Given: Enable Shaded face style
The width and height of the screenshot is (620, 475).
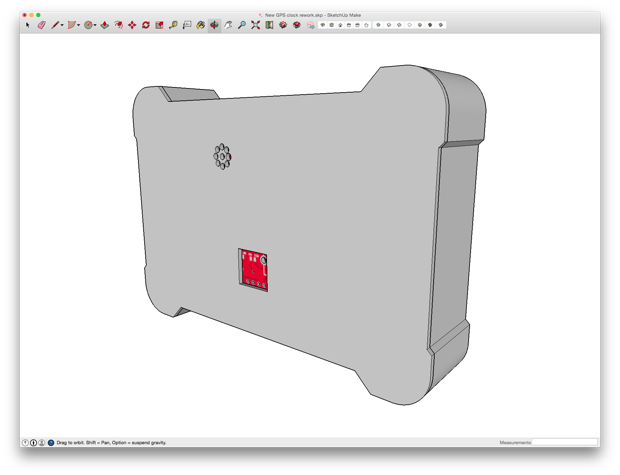Looking at the screenshot, I should [x=420, y=25].
